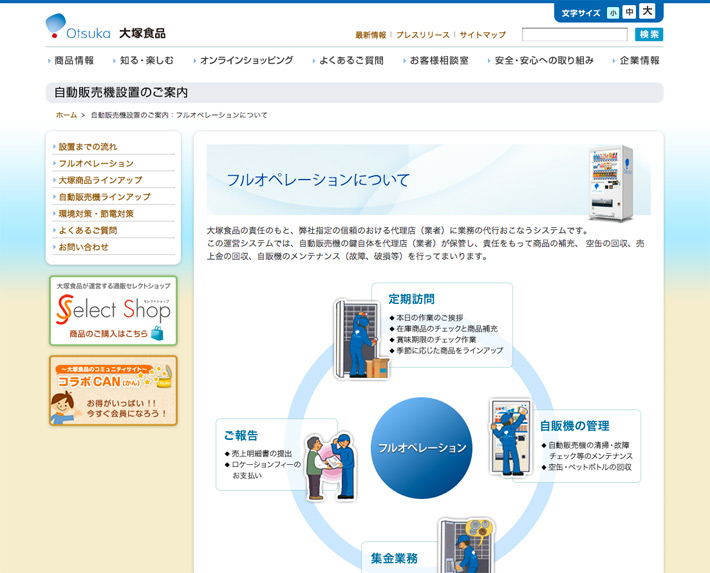The width and height of the screenshot is (710, 573).
Task: Set text size to 中
Action: click(629, 12)
